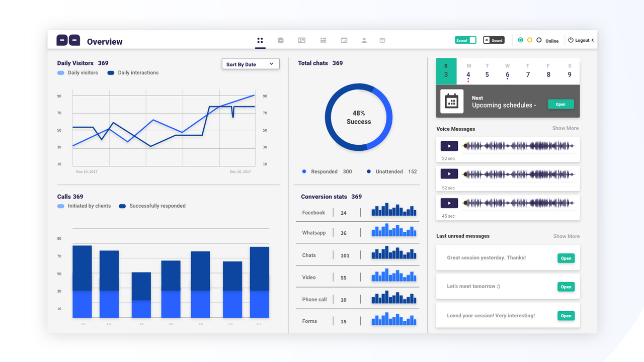
Task: Toggle the muted dark Sound switch
Action: click(x=494, y=39)
